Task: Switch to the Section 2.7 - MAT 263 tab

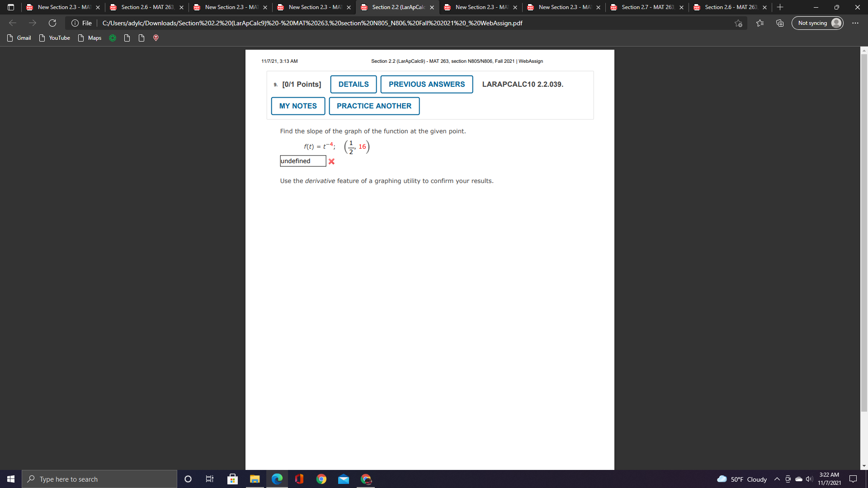Action: tap(646, 7)
